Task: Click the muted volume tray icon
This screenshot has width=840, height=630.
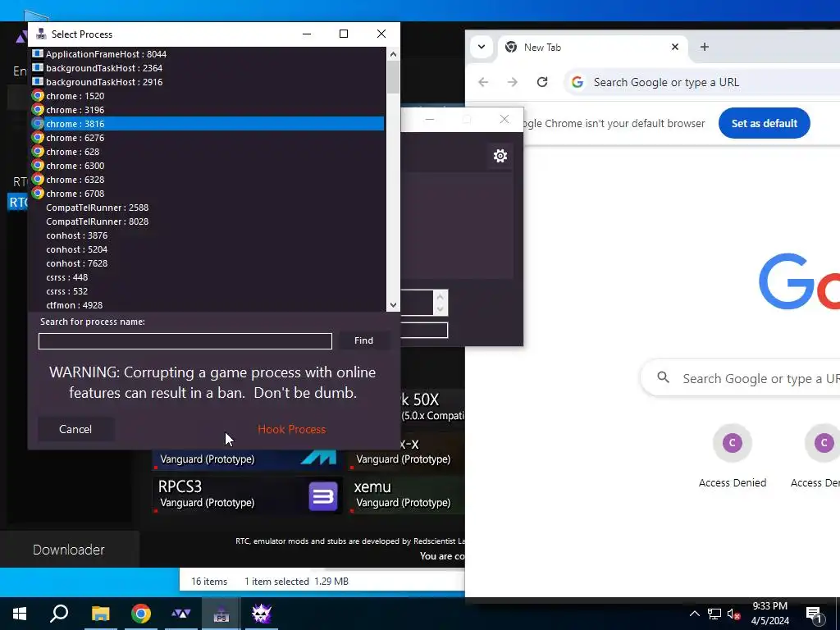Action: point(733,614)
